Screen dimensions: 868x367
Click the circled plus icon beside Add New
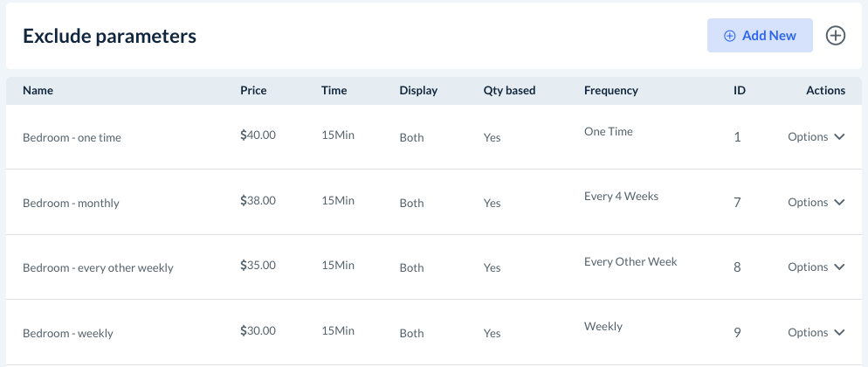[x=836, y=36]
